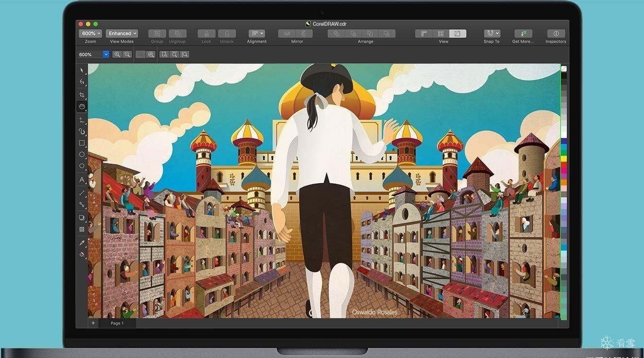Image resolution: width=644 pixels, height=358 pixels.
Task: Click the Ungroup objects toolbar icon
Action: [x=177, y=34]
